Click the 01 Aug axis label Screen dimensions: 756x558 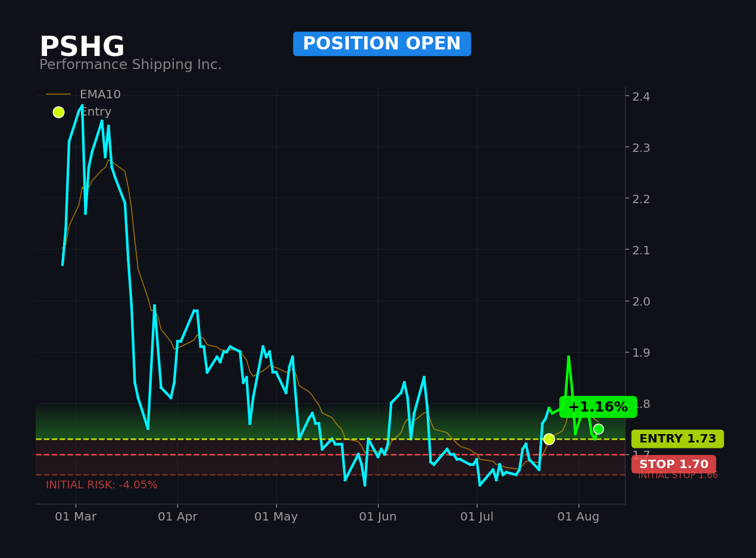click(x=579, y=517)
